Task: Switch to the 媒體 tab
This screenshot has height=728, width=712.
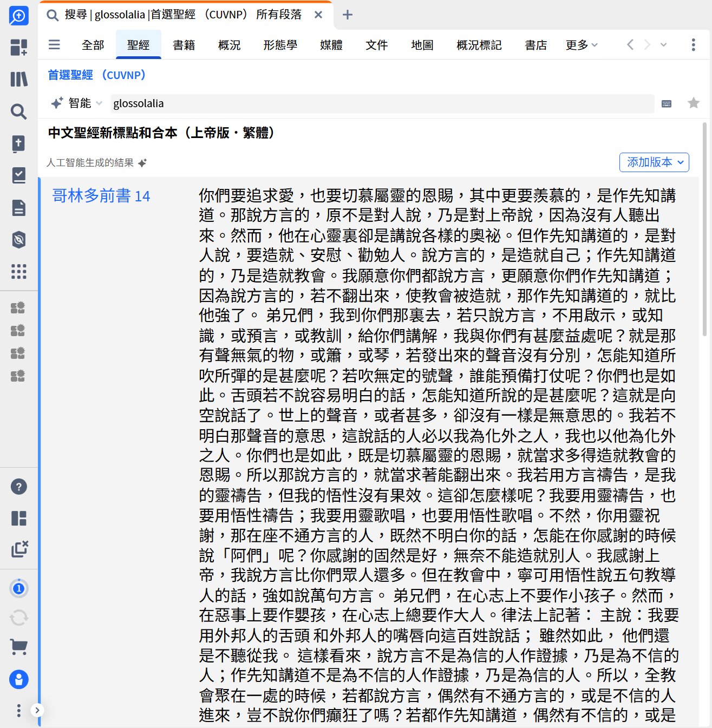Action: (331, 45)
